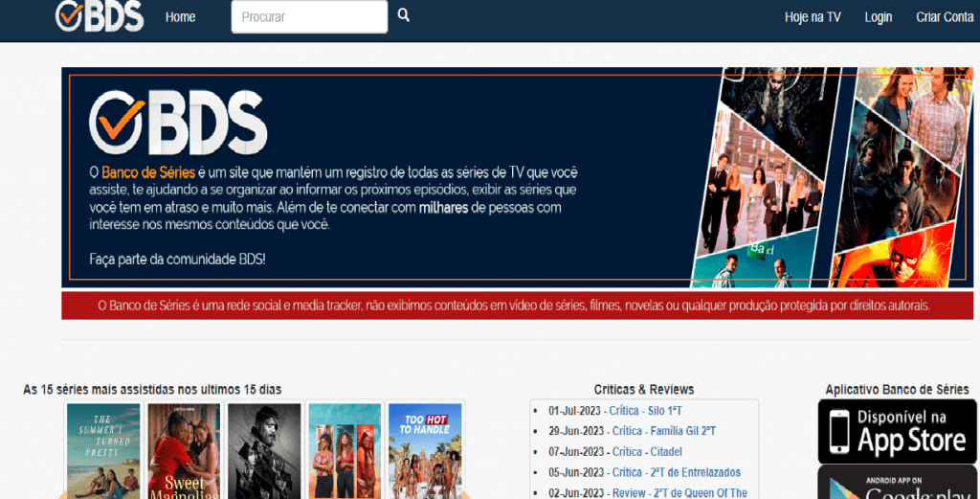Click the date 29-Jun-2023
The image size is (980, 499).
tap(576, 431)
